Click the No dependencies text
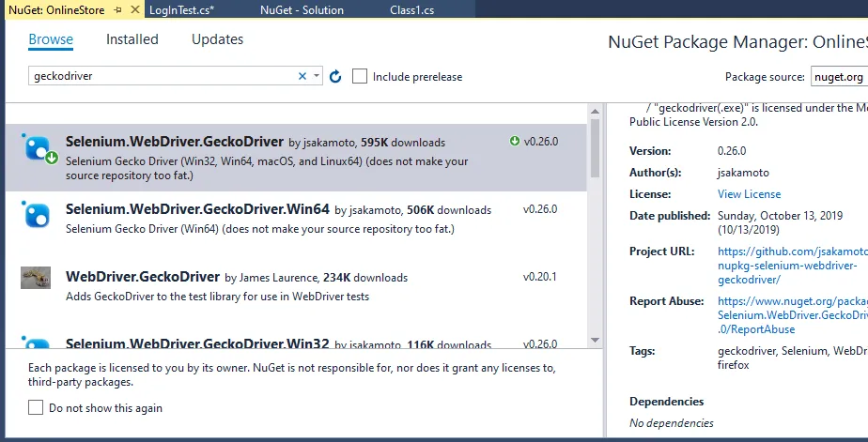This screenshot has height=442, width=868. click(x=672, y=423)
